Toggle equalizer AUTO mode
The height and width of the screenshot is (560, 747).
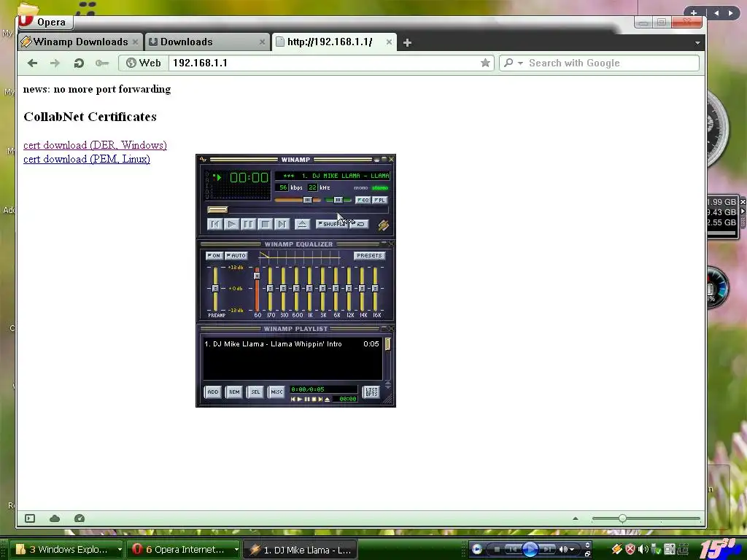click(236, 256)
